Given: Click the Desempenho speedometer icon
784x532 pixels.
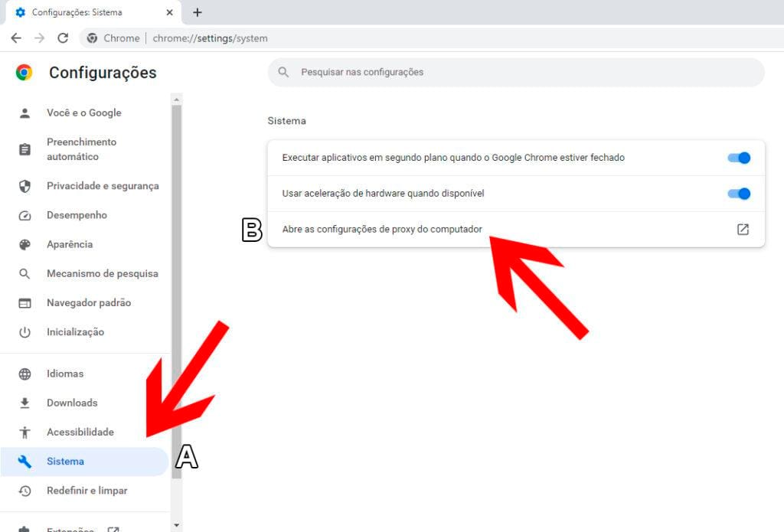Looking at the screenshot, I should tap(24, 215).
